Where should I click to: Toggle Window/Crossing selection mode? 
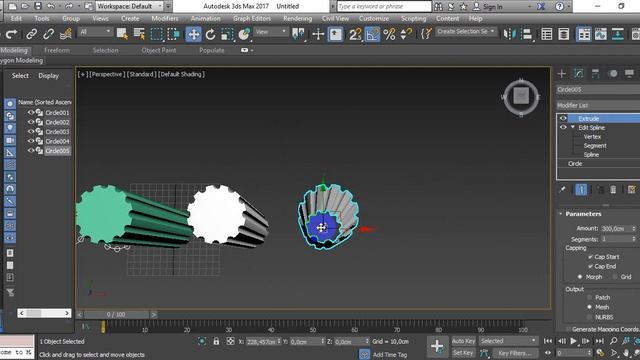tap(174, 34)
